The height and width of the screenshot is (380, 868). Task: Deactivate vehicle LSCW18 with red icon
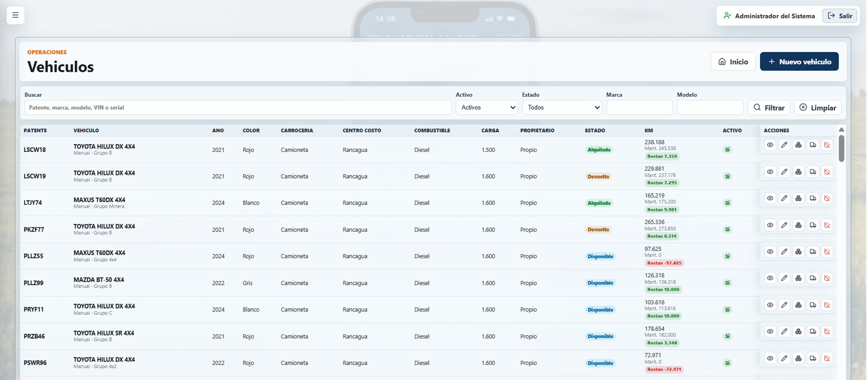point(827,145)
